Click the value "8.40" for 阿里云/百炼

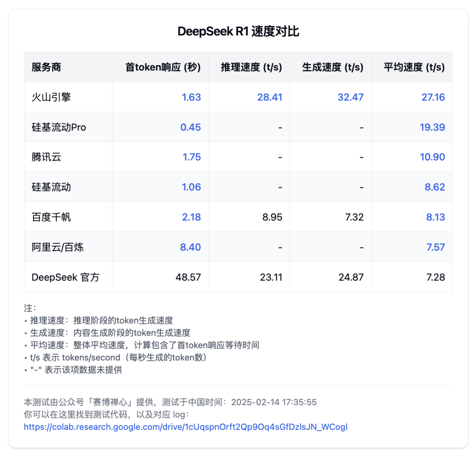tap(190, 247)
